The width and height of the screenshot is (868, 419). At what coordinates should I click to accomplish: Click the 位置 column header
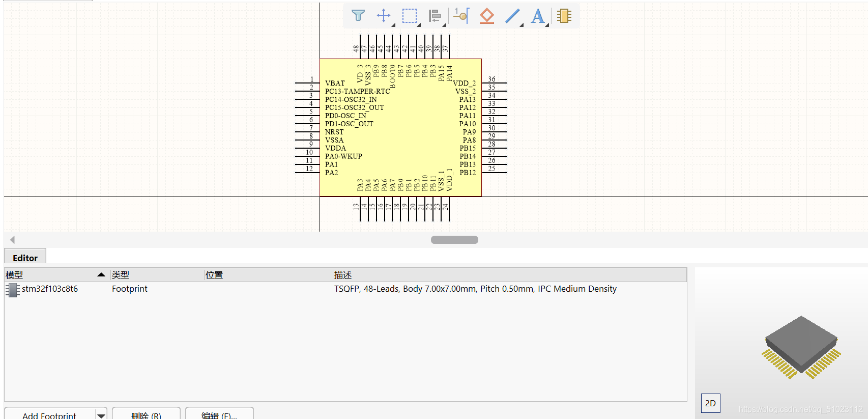click(x=268, y=275)
